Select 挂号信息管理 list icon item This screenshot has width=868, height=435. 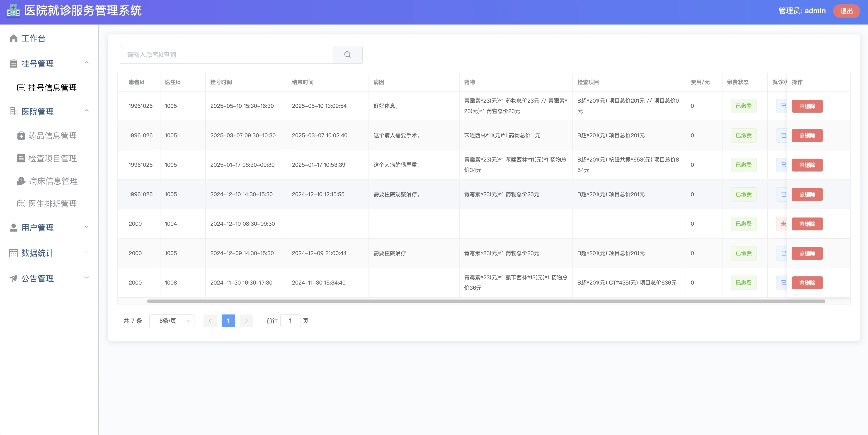[x=21, y=88]
